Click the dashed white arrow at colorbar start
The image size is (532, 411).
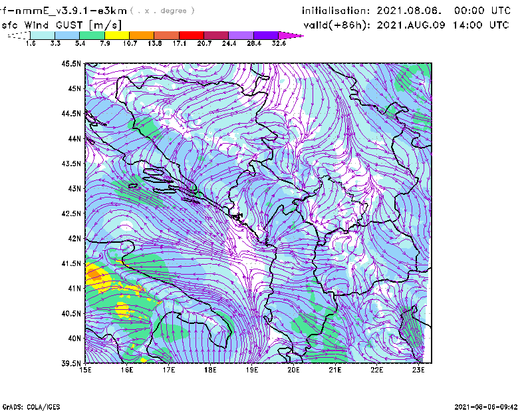tap(18, 35)
